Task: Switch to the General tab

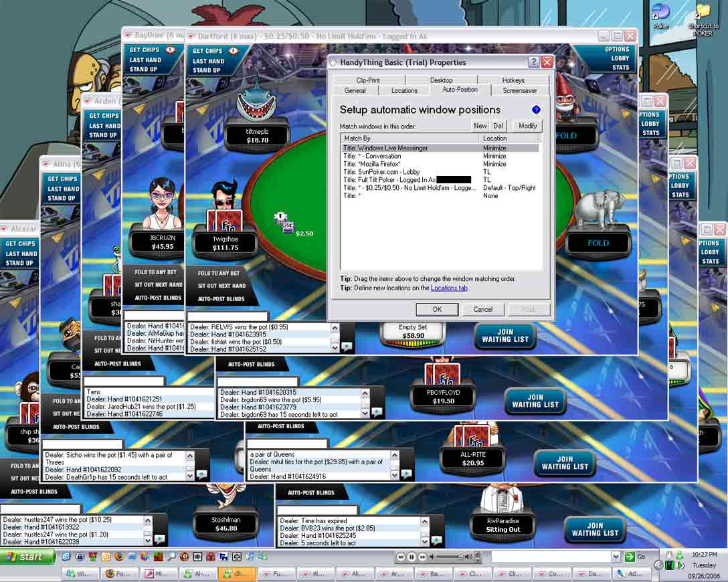Action: pyautogui.click(x=355, y=90)
